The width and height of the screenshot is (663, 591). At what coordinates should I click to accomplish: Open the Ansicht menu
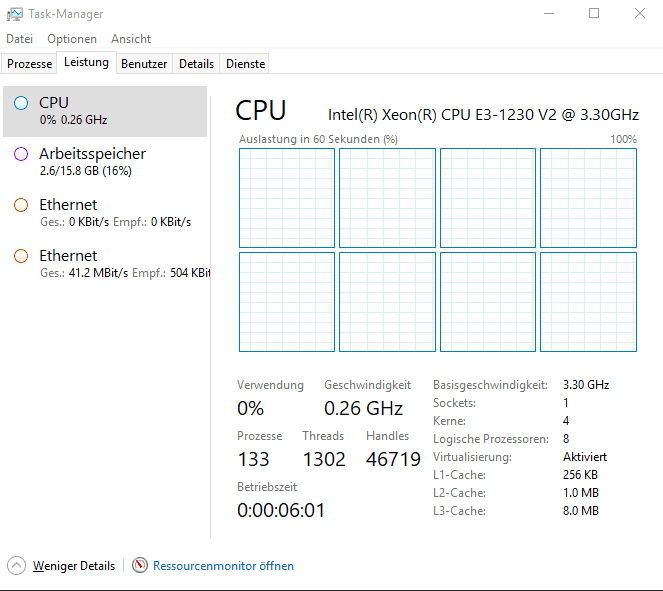131,39
